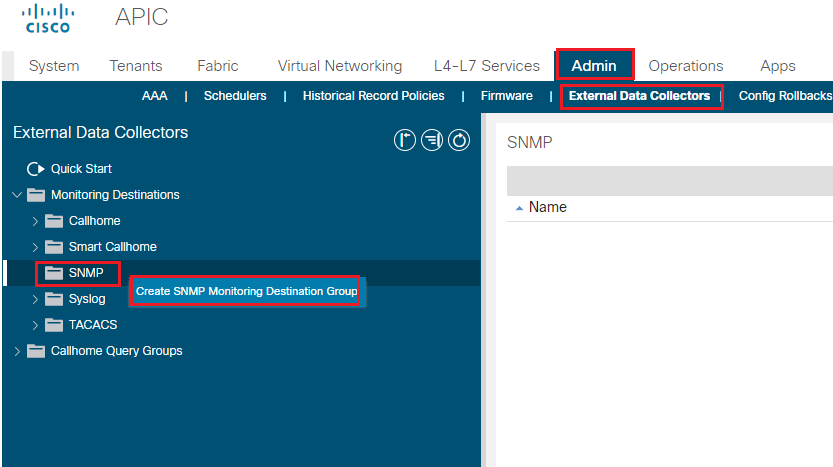
Task: Open the System tab
Action: tap(54, 66)
